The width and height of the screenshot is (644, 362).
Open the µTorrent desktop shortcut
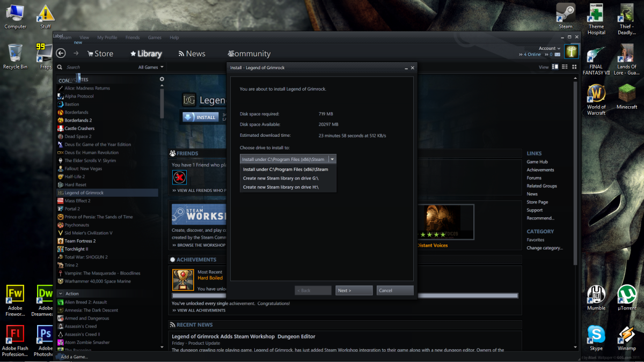pos(626,298)
